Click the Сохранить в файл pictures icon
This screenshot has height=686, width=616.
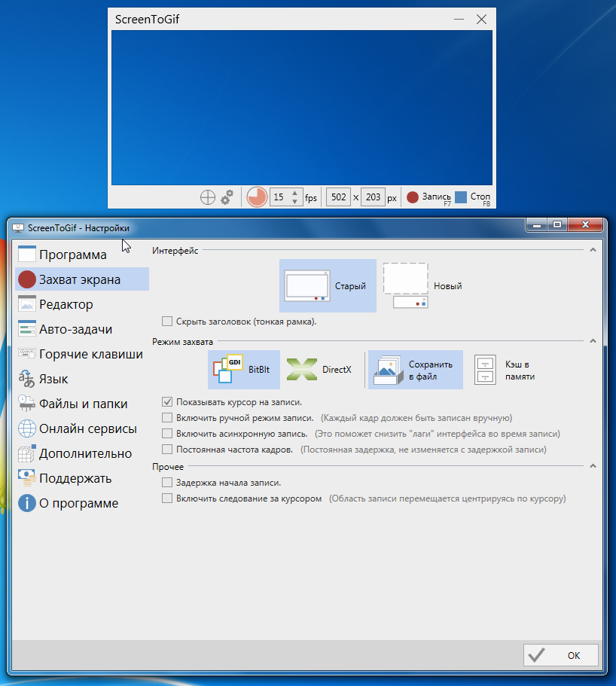click(388, 370)
